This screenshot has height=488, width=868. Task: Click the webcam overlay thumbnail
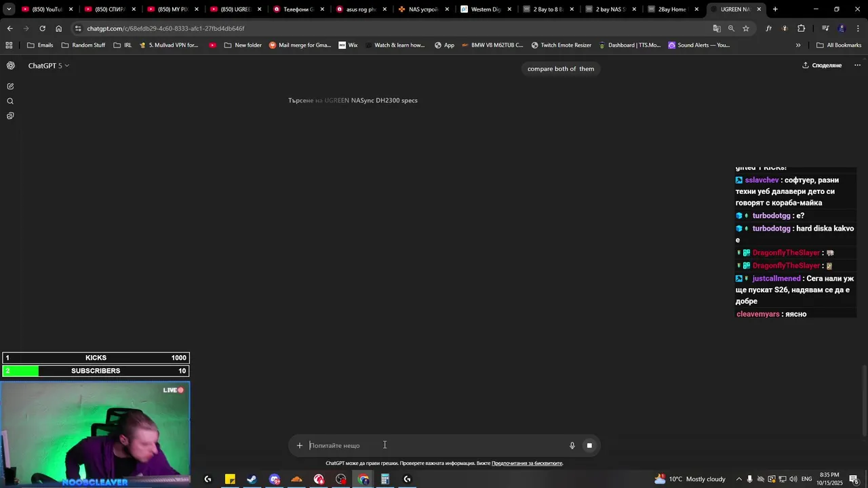pos(95,434)
